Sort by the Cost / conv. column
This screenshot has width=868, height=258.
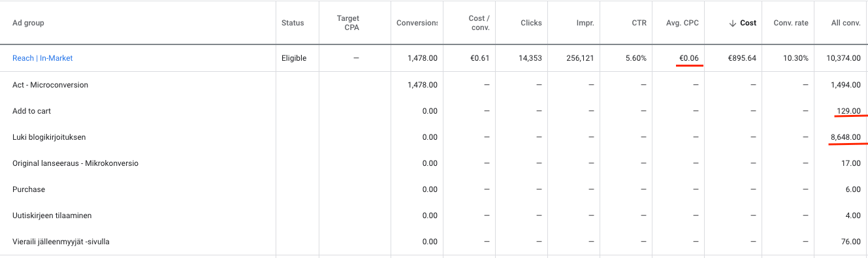pos(479,23)
